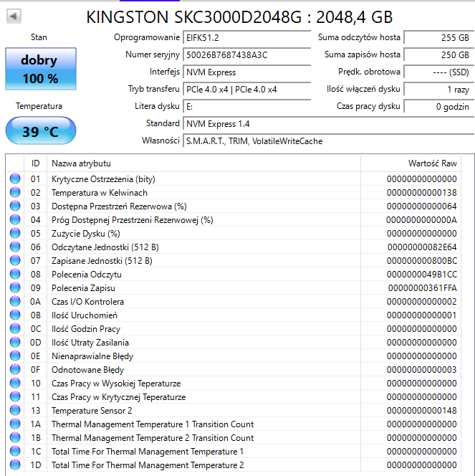Click status orb for Dostępna Przestrzeń Rezerwowa
The image size is (475, 476).
15,206
